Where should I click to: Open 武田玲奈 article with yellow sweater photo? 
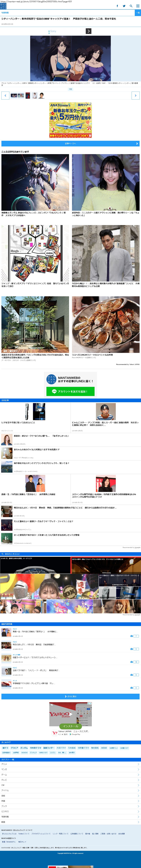tap(106, 182)
